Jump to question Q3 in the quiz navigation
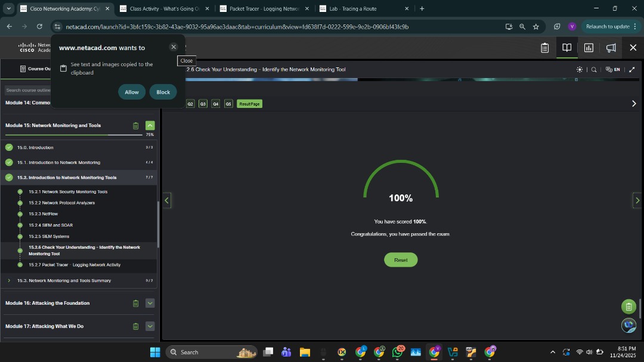This screenshot has width=644, height=362. pyautogui.click(x=203, y=103)
